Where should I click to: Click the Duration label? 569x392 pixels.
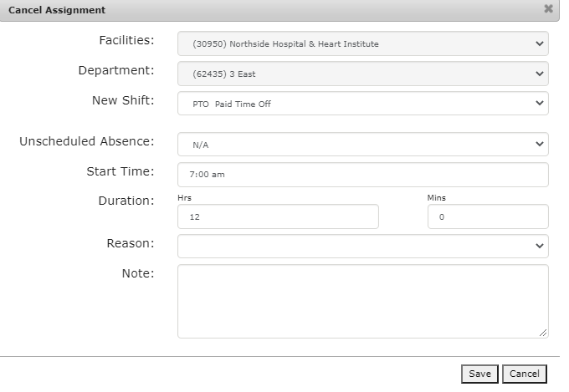pos(126,201)
